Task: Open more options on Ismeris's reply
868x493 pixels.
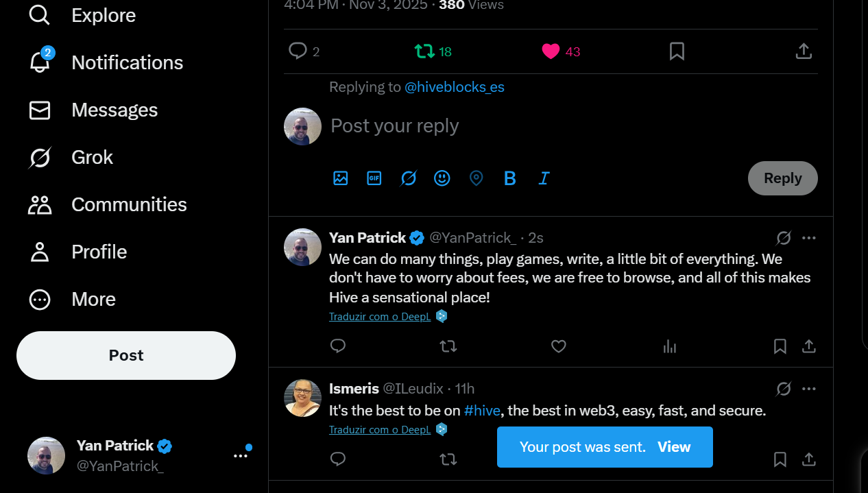Action: [809, 389]
